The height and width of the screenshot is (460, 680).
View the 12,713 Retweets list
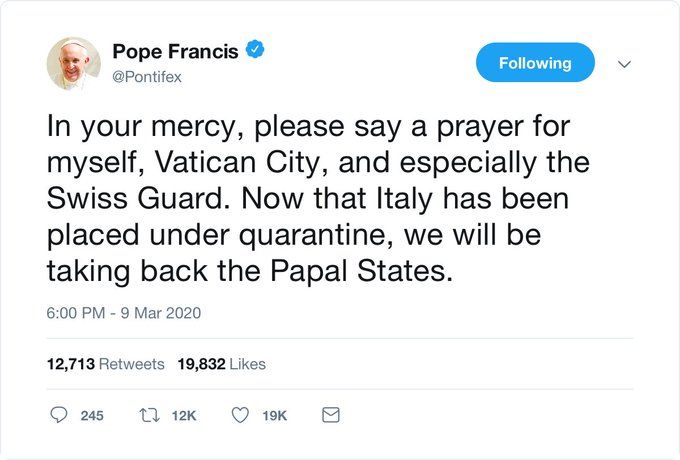(105, 364)
